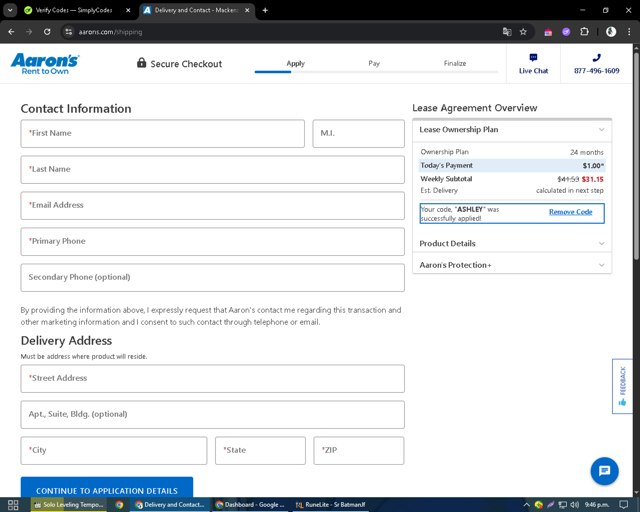Click the taskbar volume speaker icon
Viewport: 640px width, 512px height.
[x=574, y=505]
